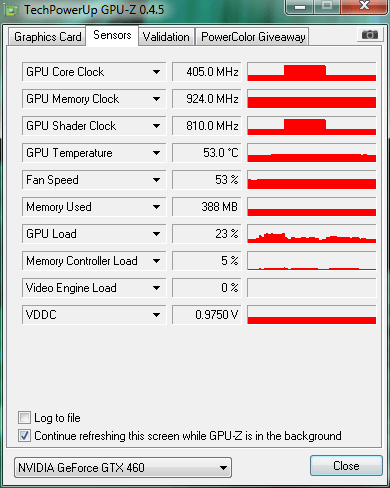Enable the Log to file checkbox

[24, 417]
